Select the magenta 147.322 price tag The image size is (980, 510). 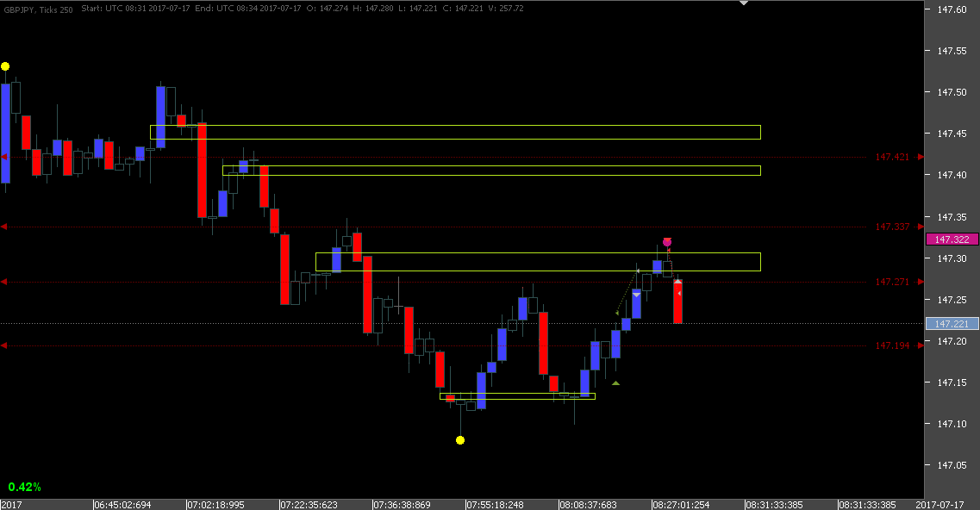pos(951,239)
